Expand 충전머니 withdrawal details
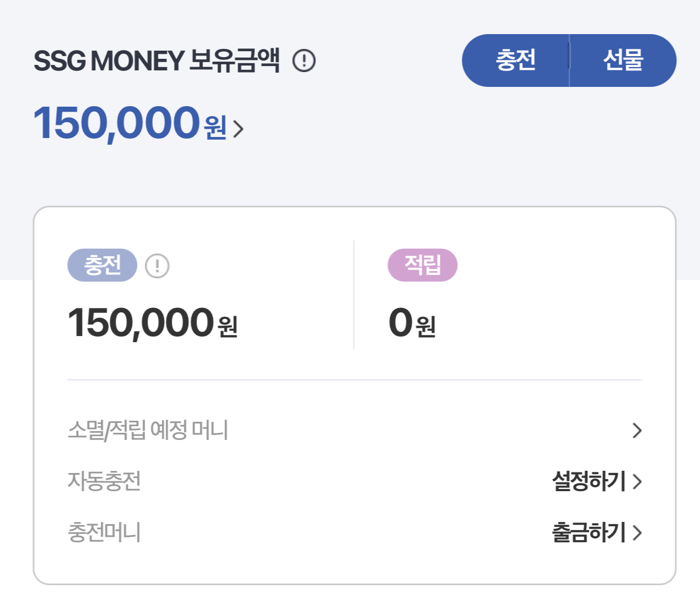The image size is (700, 605). [638, 531]
